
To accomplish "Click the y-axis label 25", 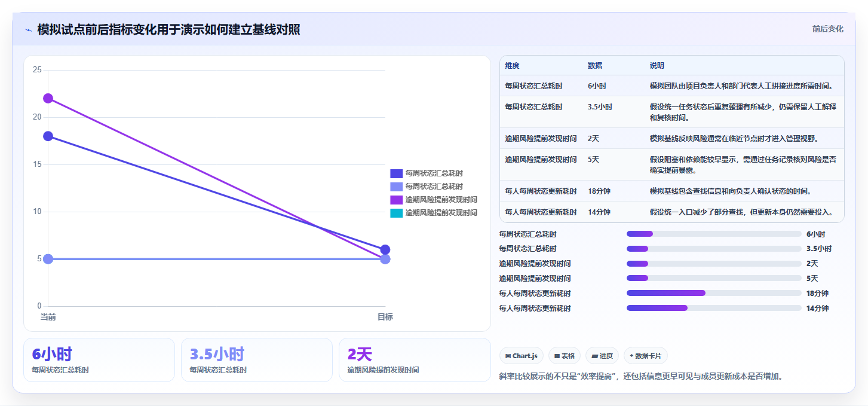I will [x=37, y=70].
